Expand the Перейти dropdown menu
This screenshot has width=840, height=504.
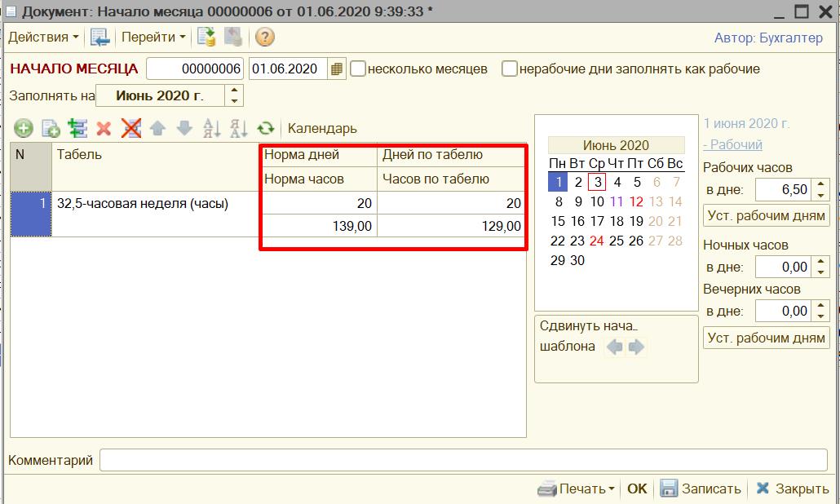(153, 37)
